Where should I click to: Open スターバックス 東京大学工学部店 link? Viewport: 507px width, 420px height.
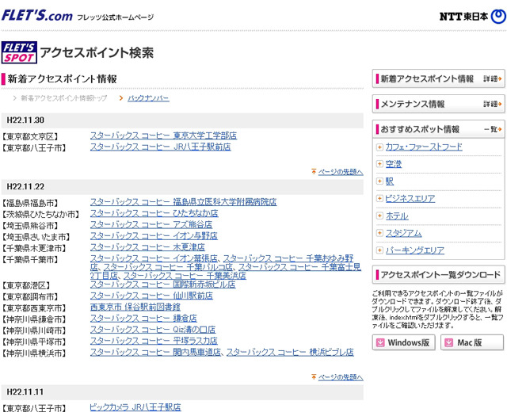(163, 136)
